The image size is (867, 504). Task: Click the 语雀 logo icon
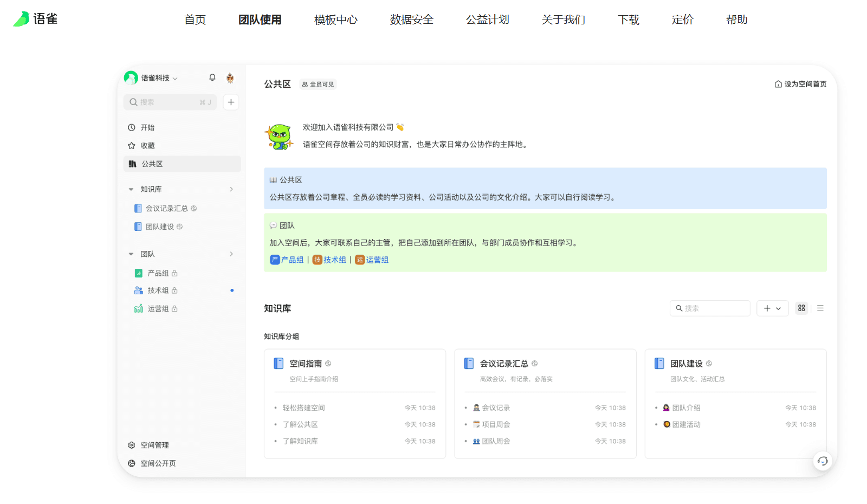pyautogui.click(x=21, y=19)
